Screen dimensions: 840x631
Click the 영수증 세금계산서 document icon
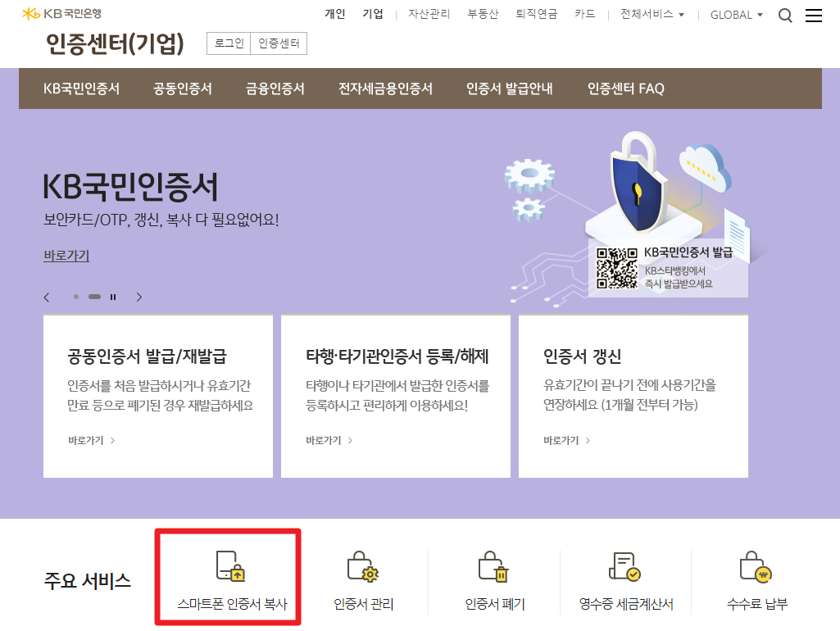tap(624, 566)
